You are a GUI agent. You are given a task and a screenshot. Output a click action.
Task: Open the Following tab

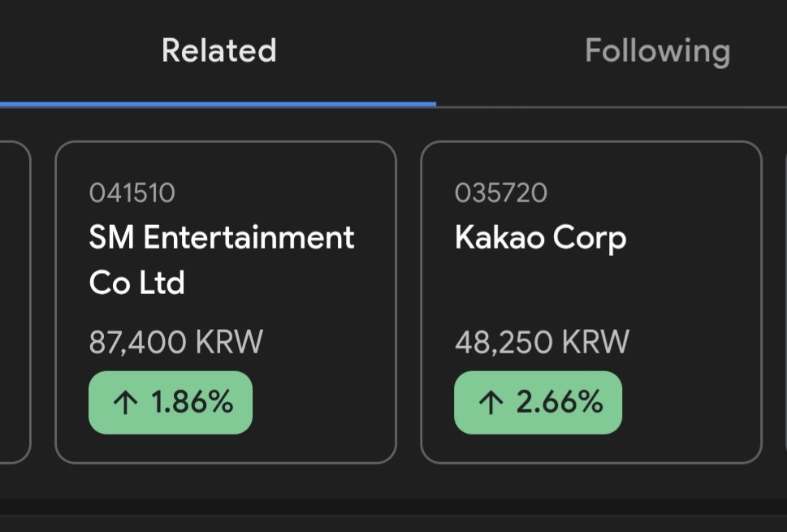tap(657, 52)
